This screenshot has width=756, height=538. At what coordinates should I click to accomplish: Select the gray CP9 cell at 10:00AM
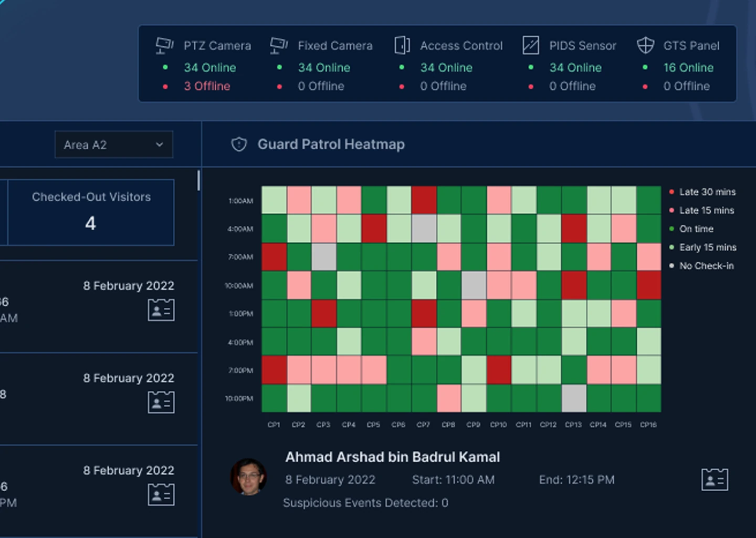(x=474, y=285)
